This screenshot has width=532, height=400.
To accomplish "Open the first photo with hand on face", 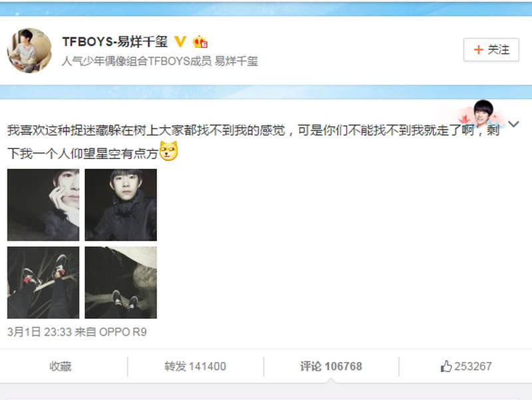I will 43,205.
